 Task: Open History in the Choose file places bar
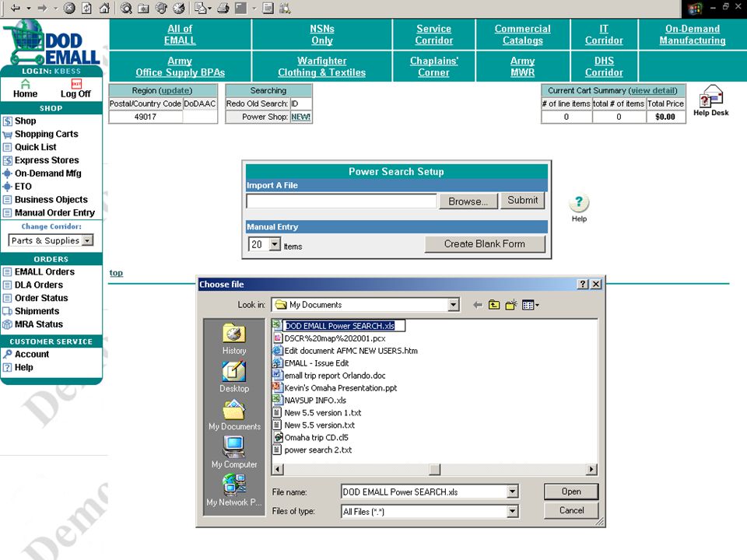tap(234, 339)
